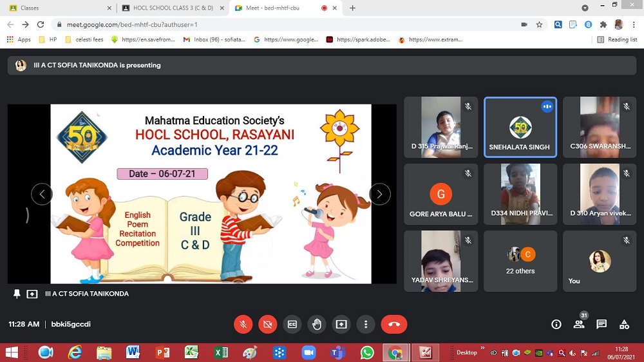Open the Activities panel
Image resolution: width=644 pixels, height=362 pixels.
[624, 325]
